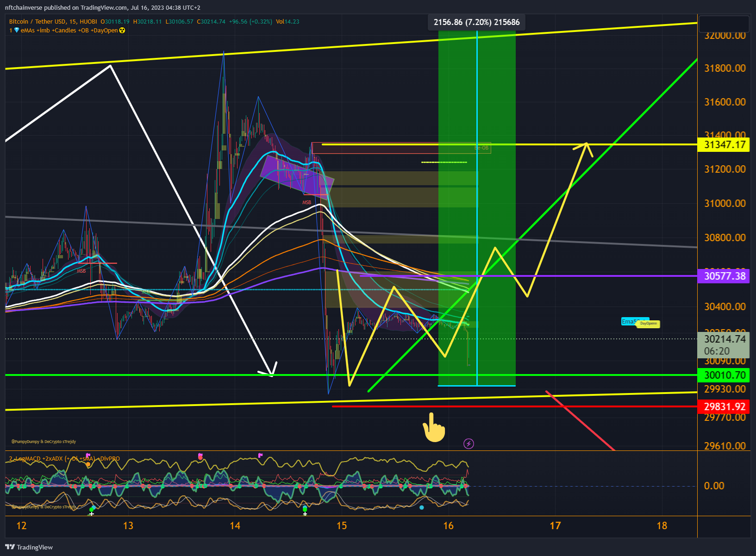Click date 14 on the time axis
The width and height of the screenshot is (756, 556).
coord(235,526)
